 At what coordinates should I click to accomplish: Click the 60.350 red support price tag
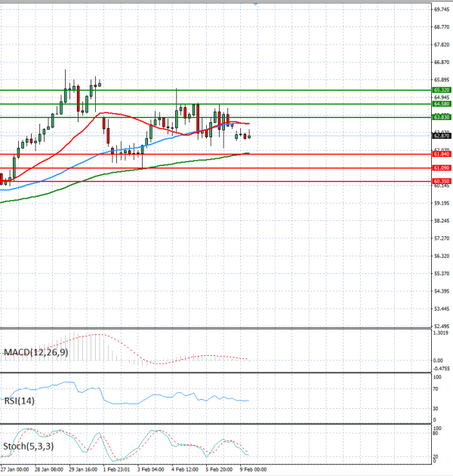442,181
